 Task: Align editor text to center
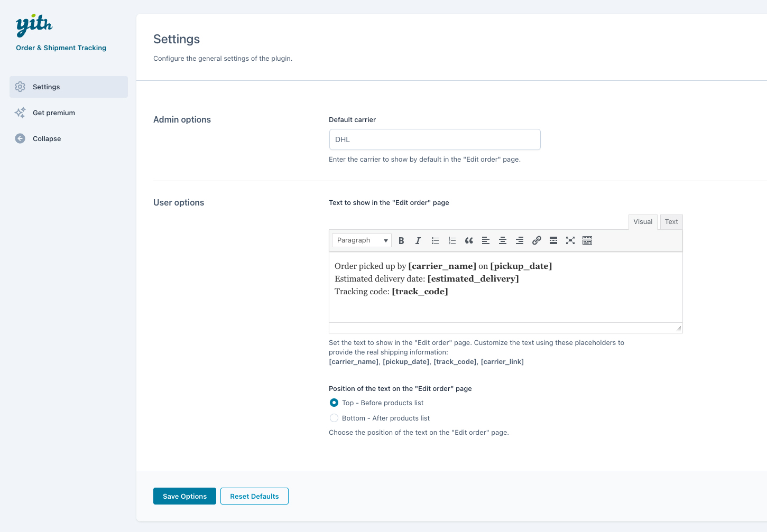pos(503,240)
